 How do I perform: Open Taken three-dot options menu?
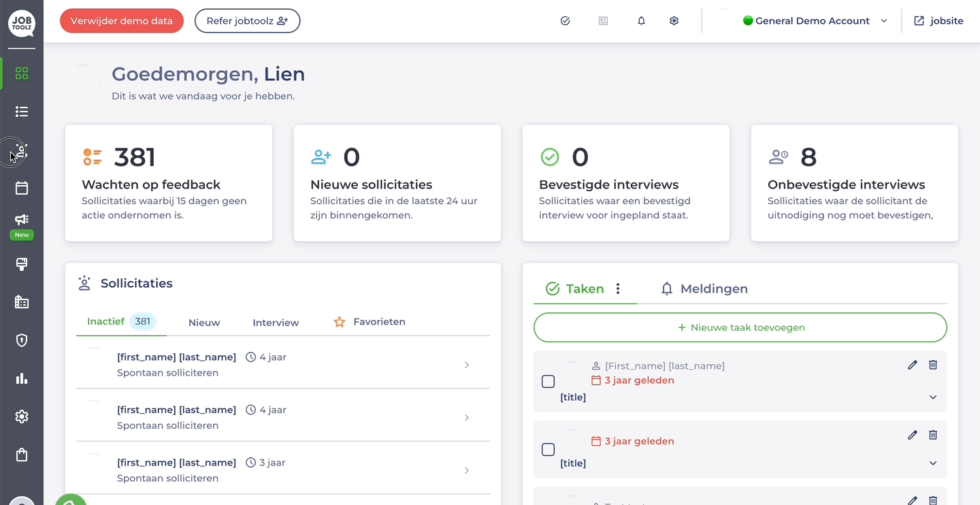click(x=618, y=289)
